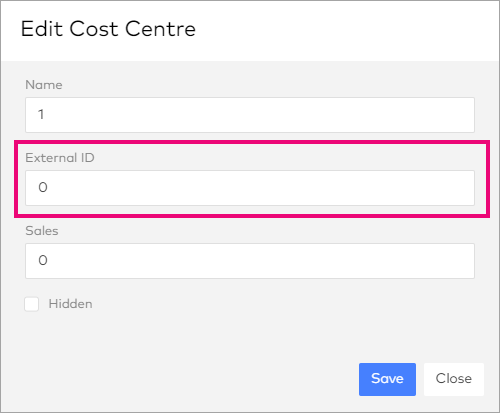Click the External ID field label
Image resolution: width=500 pixels, height=413 pixels.
coord(60,158)
